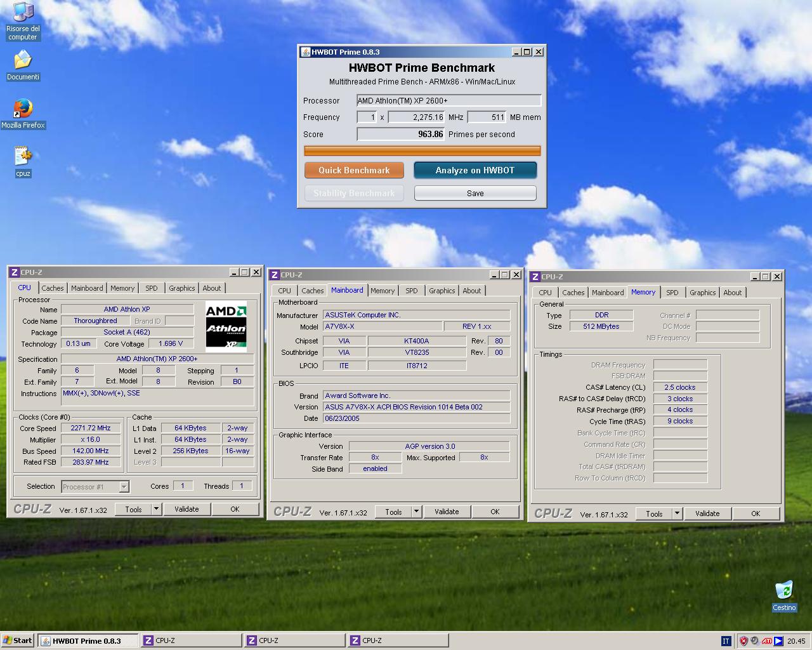Click the AMD Athlon XP logo image
The width and height of the screenshot is (812, 650).
pyautogui.click(x=226, y=326)
